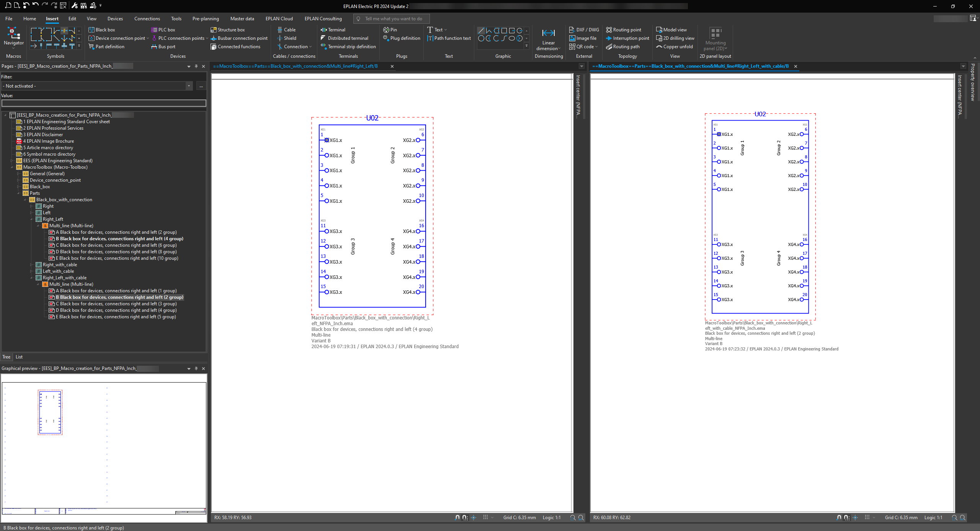980x531 pixels.
Task: Insert a Black box device
Action: [102, 29]
